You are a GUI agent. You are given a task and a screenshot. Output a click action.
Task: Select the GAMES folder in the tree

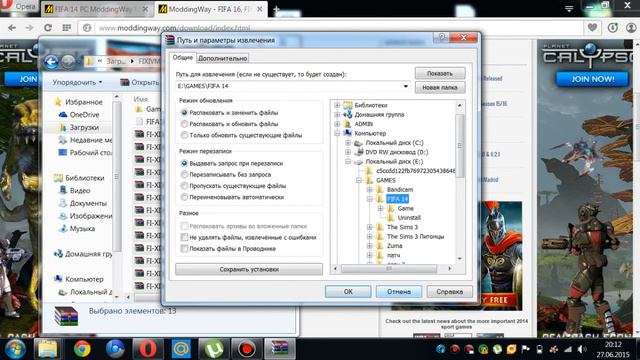pos(386,180)
